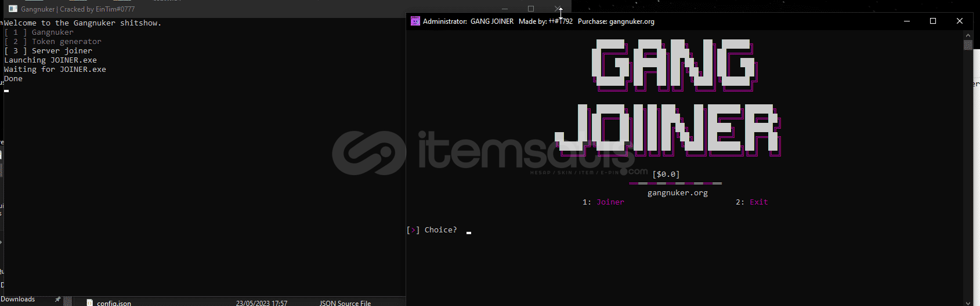Viewport: 980px width, 306px height.
Task: Close the GANG JOINER window
Action: 960,21
